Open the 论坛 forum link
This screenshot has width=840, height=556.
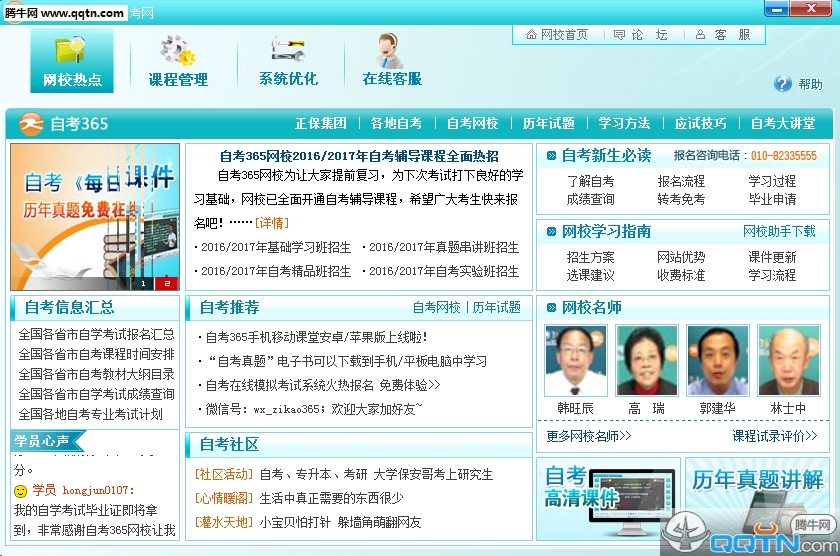[640, 35]
